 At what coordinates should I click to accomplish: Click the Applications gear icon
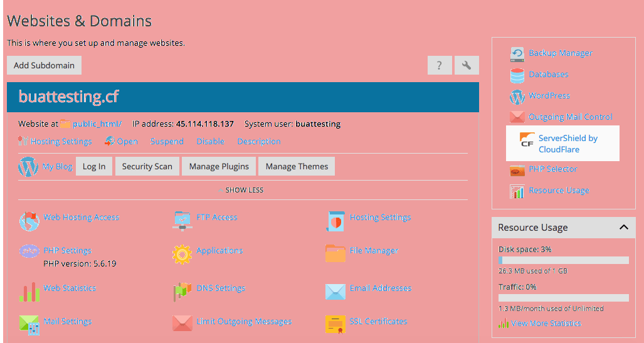click(x=182, y=255)
